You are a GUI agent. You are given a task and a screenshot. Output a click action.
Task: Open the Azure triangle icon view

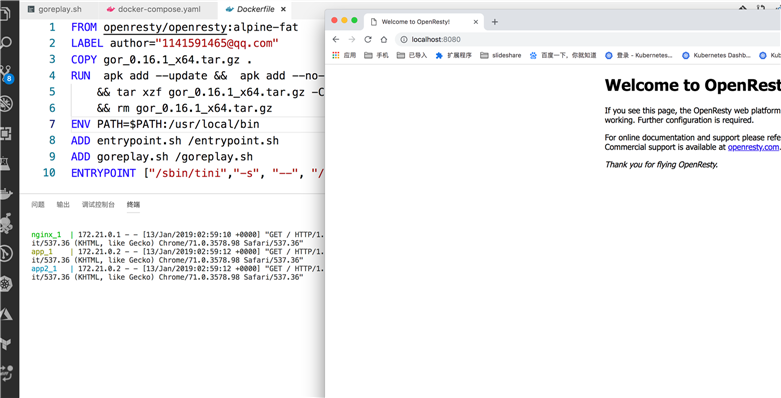tap(6, 314)
